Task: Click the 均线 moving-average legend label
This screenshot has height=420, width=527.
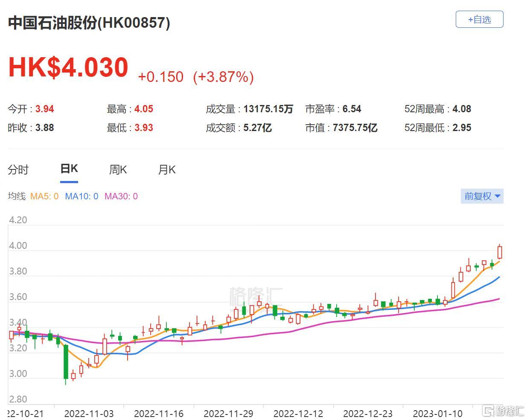Action: point(17,196)
